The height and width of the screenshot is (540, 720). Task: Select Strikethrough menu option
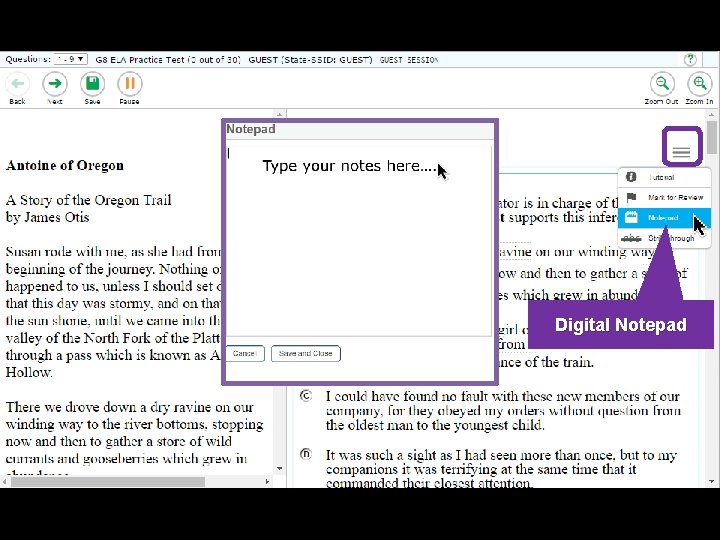tap(664, 238)
